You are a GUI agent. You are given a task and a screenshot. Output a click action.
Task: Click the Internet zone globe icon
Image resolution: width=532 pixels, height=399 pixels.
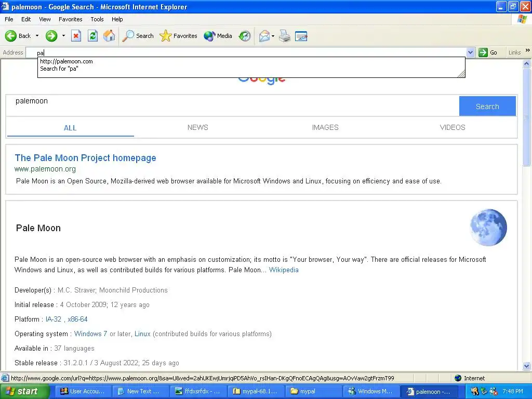(x=458, y=378)
